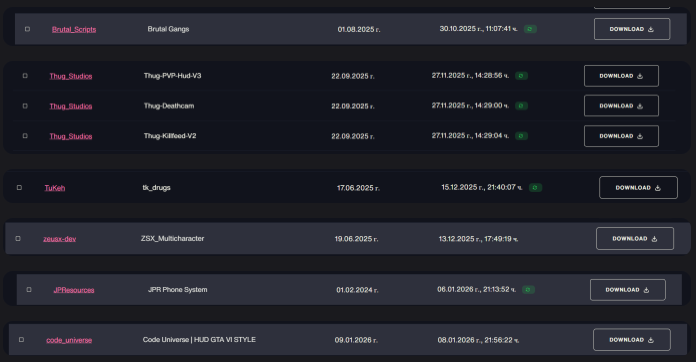696x362 pixels.
Task: Download Code Universe HUD GTA VI STYLE
Action: (632, 340)
